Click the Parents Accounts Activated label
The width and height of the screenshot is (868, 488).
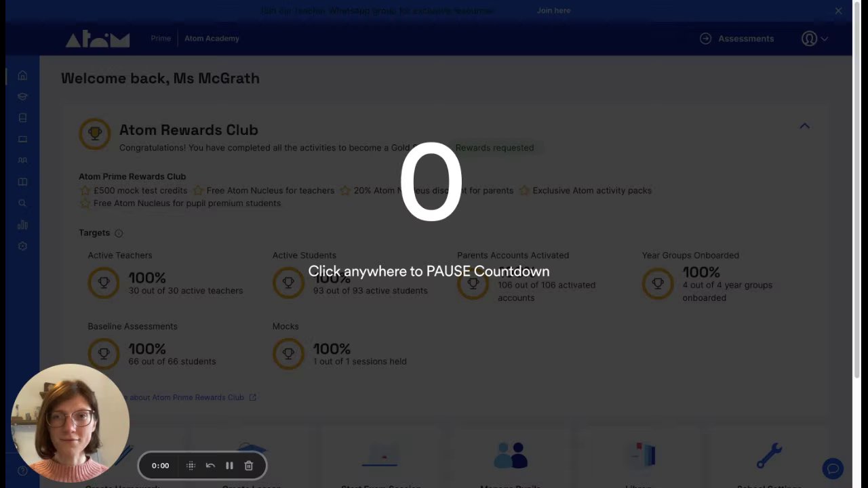(x=513, y=256)
